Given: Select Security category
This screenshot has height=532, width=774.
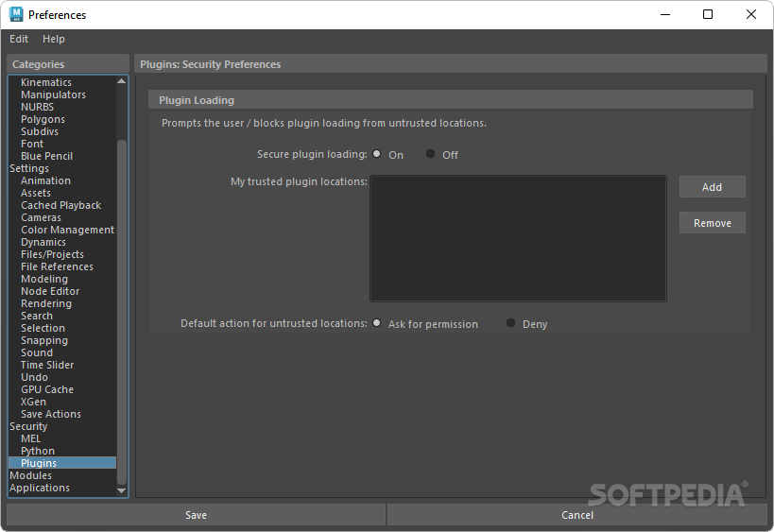Looking at the screenshot, I should pos(28,427).
